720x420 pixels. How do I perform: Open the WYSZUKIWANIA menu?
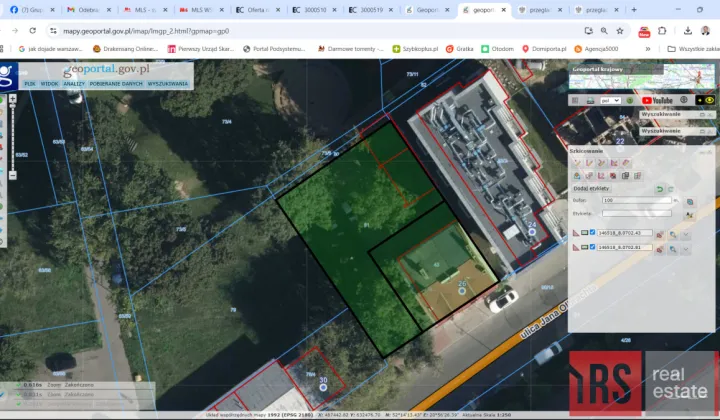click(x=168, y=84)
